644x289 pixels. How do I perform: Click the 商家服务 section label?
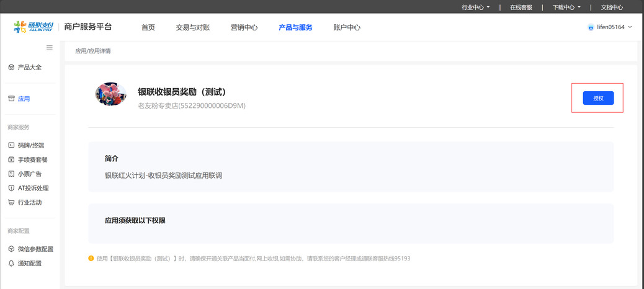coord(19,127)
